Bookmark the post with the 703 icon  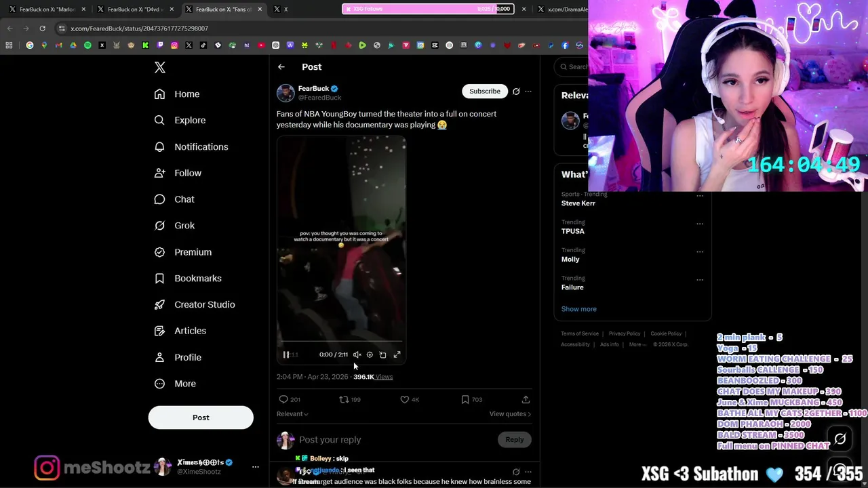[471, 400]
